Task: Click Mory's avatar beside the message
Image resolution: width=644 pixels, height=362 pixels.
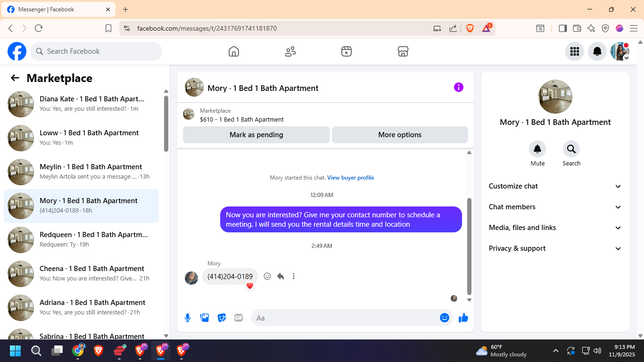Action: click(191, 278)
